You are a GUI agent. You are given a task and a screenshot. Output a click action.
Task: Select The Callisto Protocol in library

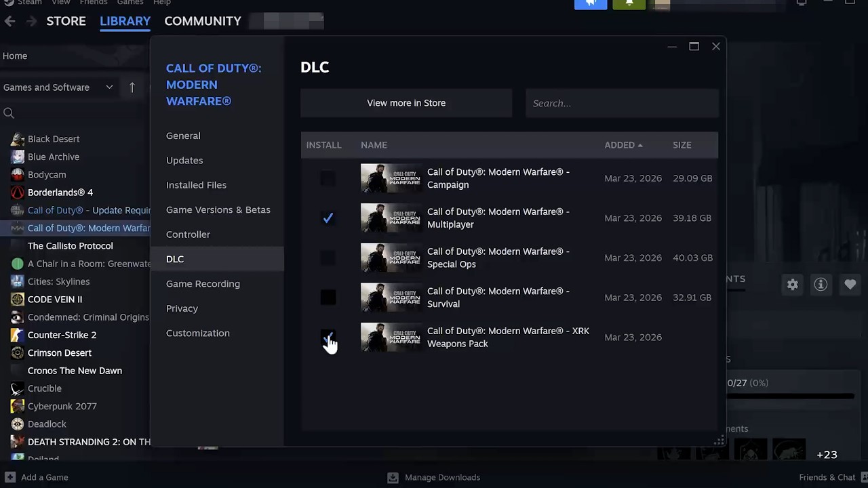coord(71,246)
